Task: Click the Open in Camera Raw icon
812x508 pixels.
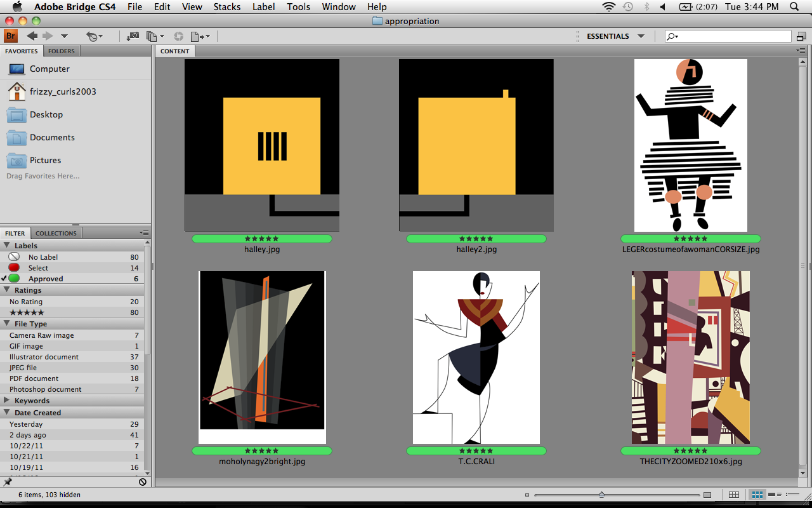Action: [178, 37]
